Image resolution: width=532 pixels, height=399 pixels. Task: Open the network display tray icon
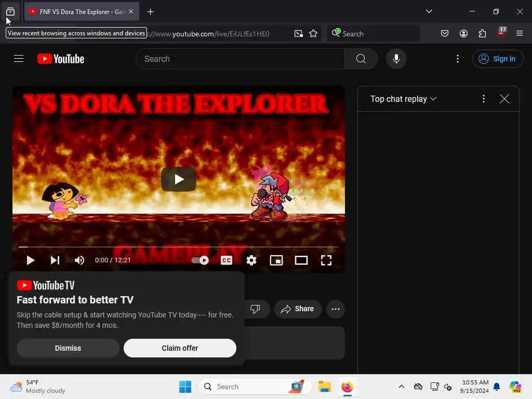click(x=434, y=387)
